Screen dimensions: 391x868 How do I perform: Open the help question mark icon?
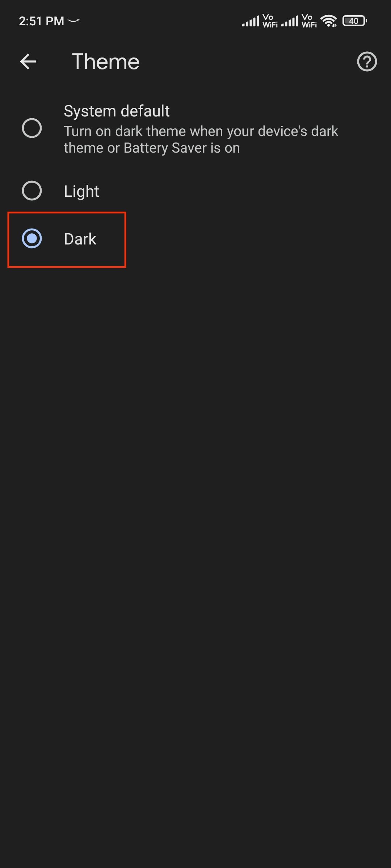coord(367,61)
